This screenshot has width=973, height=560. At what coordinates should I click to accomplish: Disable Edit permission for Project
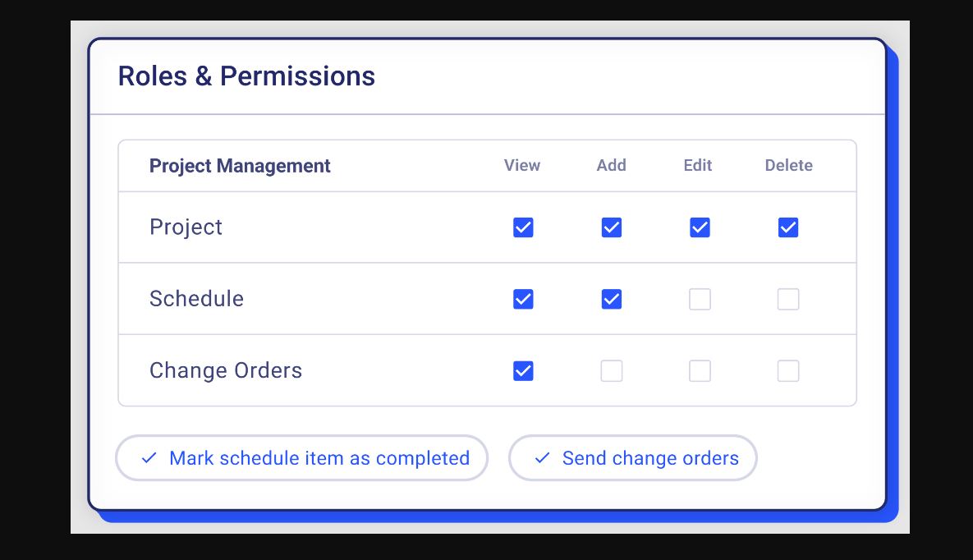click(x=700, y=227)
